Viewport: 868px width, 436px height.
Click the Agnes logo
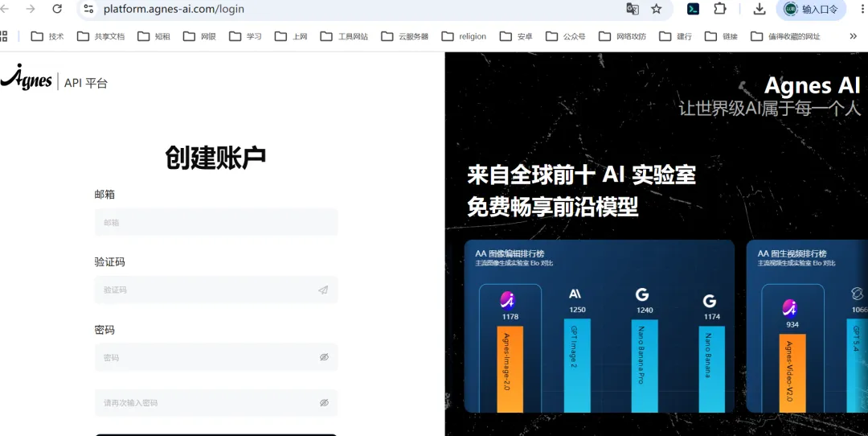26,77
